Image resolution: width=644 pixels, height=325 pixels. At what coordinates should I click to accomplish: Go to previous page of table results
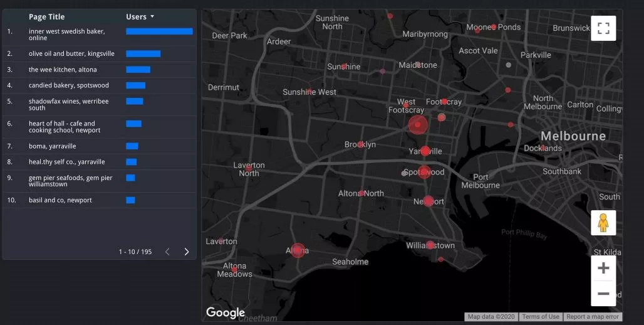tap(167, 252)
